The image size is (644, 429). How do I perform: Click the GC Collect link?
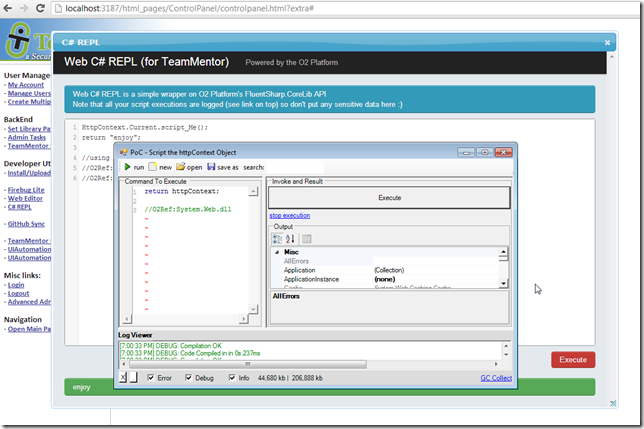[496, 378]
